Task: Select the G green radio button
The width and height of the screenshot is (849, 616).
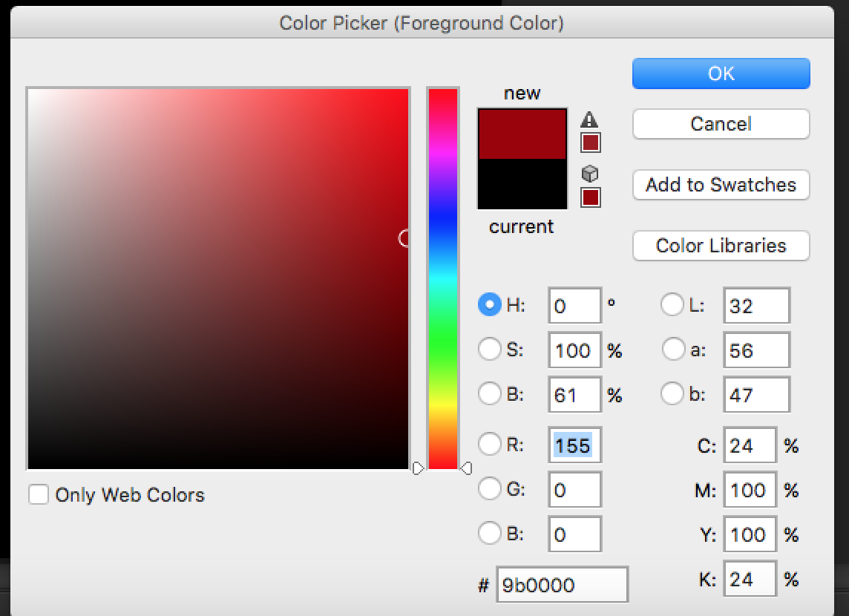Action: [490, 489]
